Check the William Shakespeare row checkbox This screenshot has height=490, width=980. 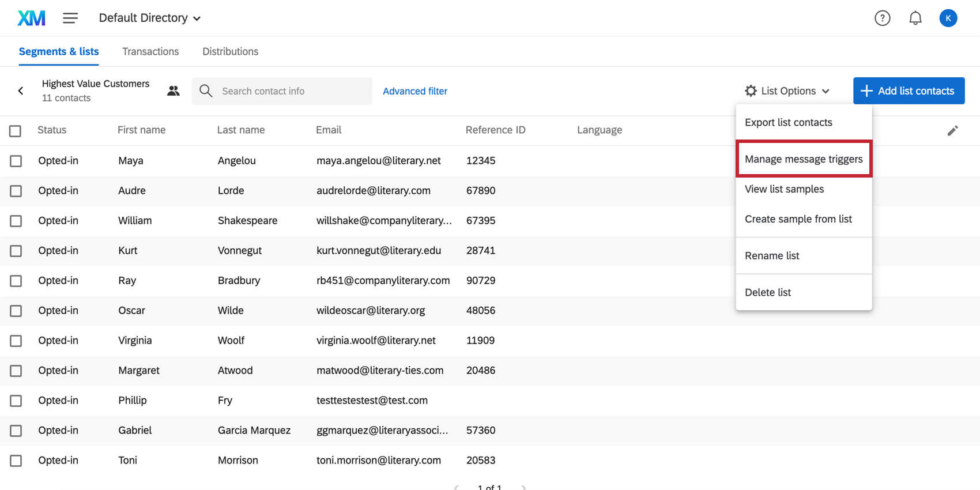tap(16, 221)
